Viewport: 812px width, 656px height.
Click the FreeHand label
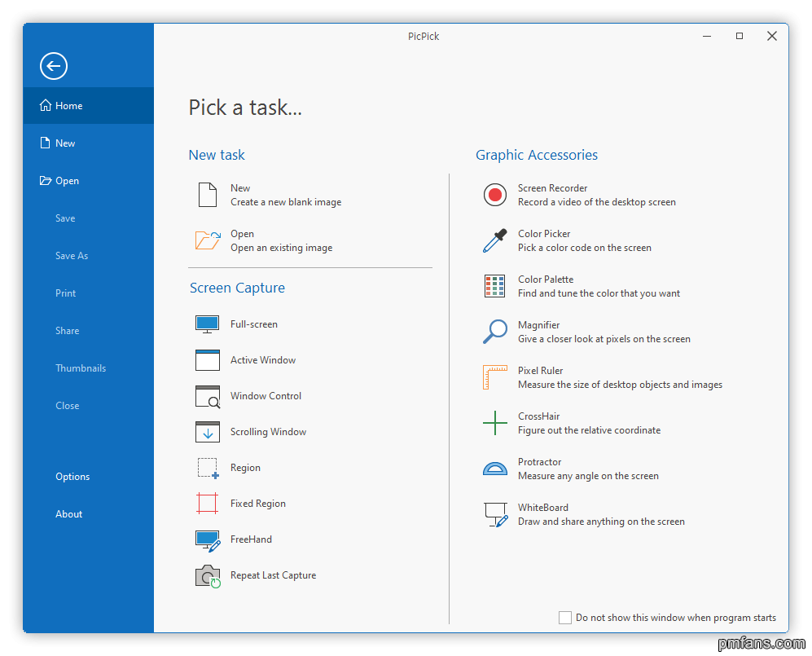click(251, 539)
